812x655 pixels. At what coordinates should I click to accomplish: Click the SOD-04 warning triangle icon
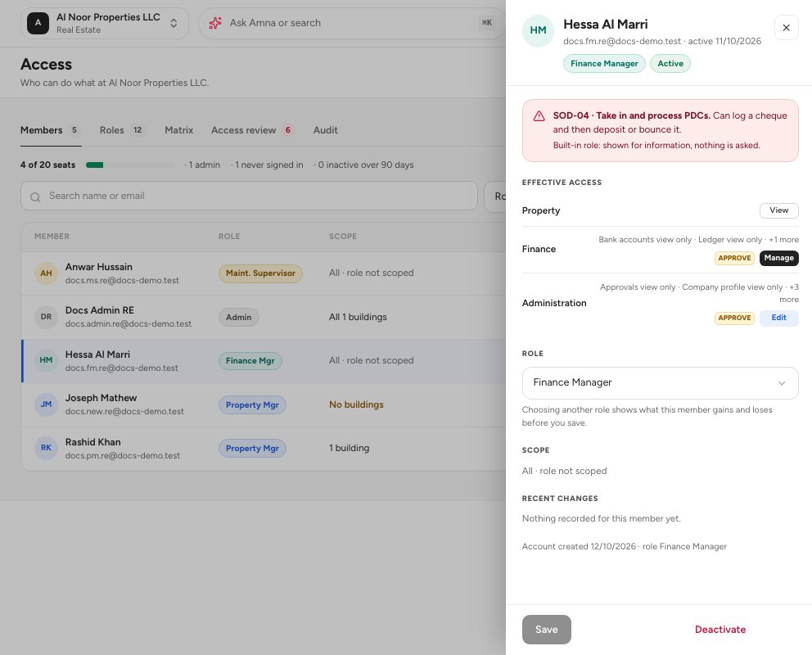tap(539, 116)
